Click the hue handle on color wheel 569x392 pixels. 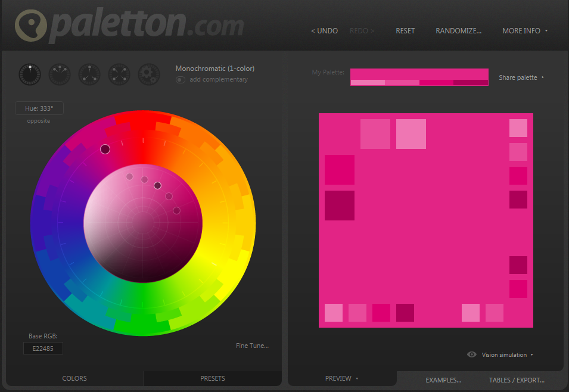point(105,149)
